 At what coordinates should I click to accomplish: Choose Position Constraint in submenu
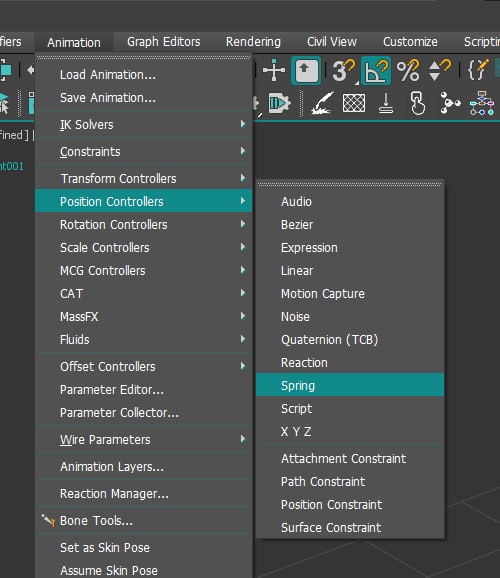tap(350, 505)
